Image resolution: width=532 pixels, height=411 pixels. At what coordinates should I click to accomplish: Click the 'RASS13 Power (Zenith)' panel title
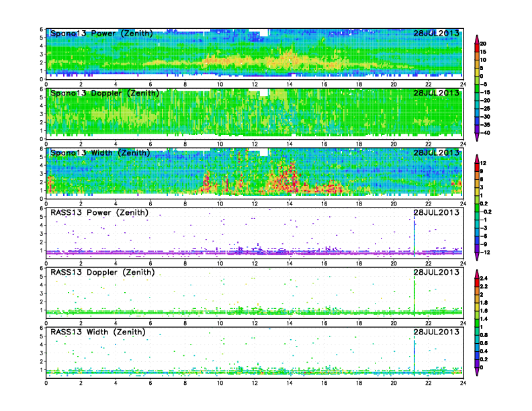99,212
